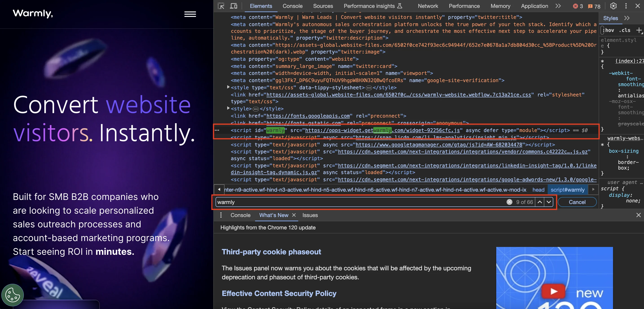This screenshot has height=309, width=644.
Task: Switch to the Console tab at top
Action: (x=293, y=6)
